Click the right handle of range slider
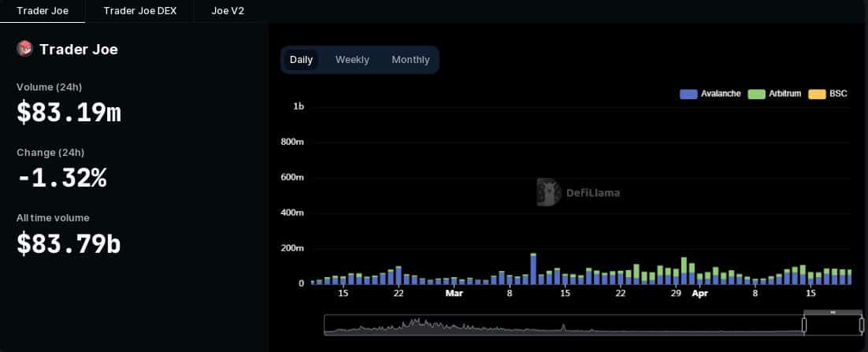The width and height of the screenshot is (868, 352). point(862,325)
